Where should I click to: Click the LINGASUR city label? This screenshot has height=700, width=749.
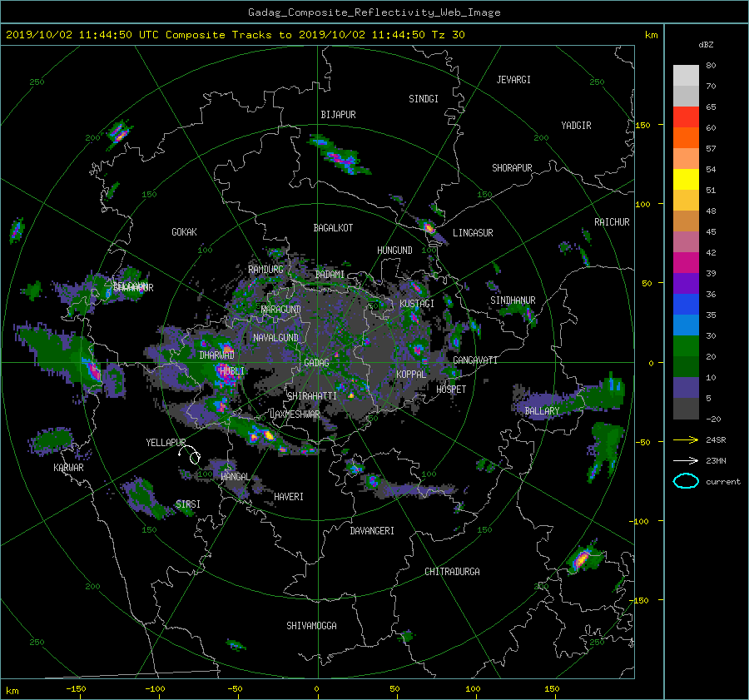click(x=473, y=233)
